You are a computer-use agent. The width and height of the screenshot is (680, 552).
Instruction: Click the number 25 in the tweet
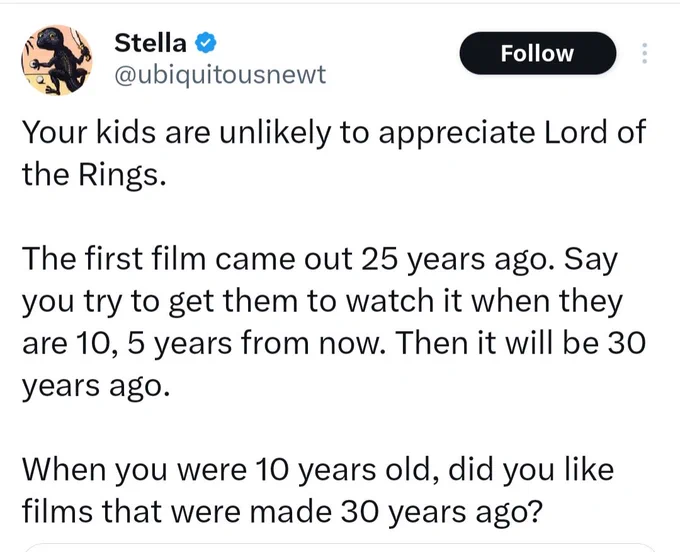click(379, 259)
